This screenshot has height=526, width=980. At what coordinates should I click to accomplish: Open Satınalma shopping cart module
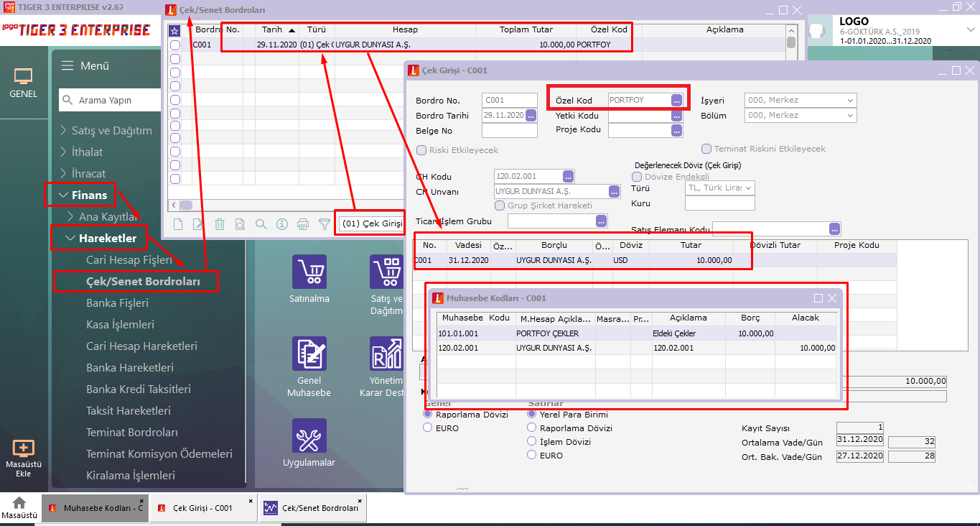309,272
